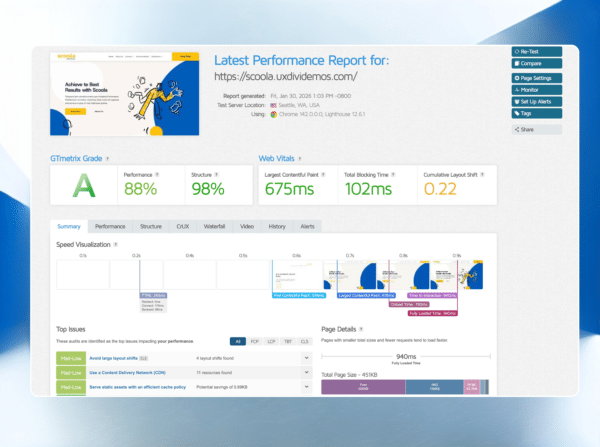Open help icon next to Web Vitals

pos(300,158)
